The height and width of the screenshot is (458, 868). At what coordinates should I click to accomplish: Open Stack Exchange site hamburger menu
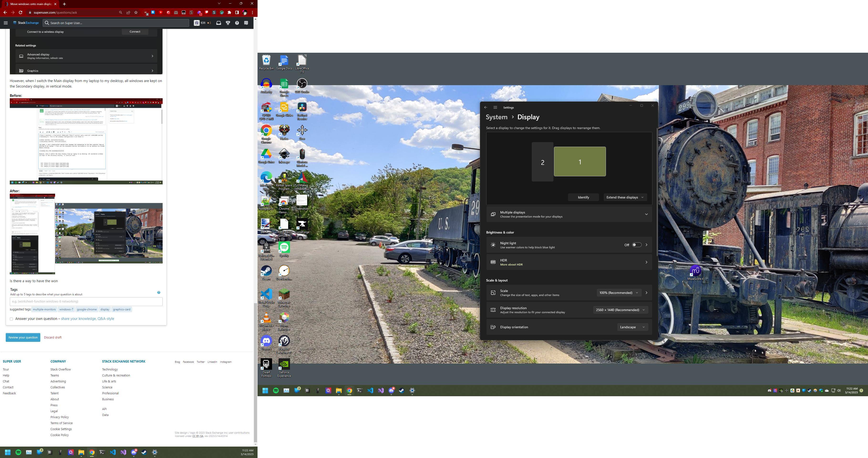pos(6,23)
